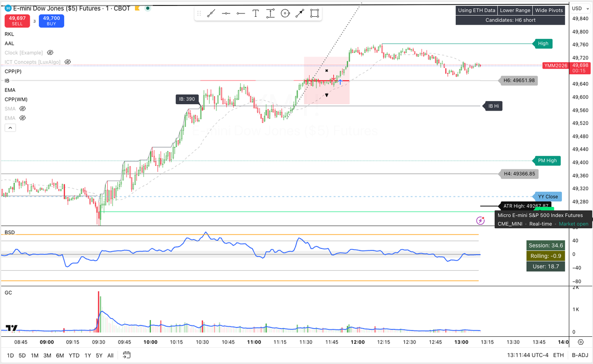This screenshot has height=364, width=593.
Task: Click the YY Close level label
Action: (548, 197)
